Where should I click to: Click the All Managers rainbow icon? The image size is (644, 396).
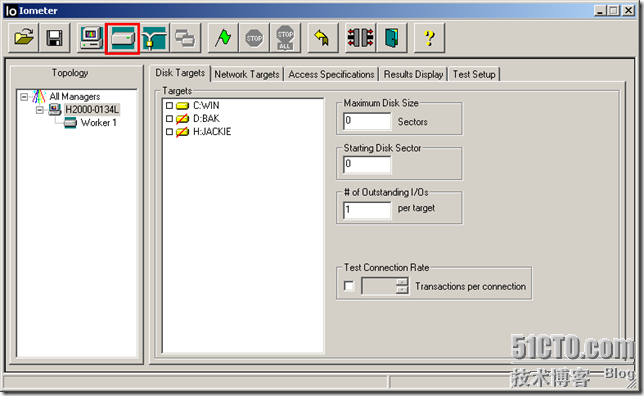[x=39, y=97]
